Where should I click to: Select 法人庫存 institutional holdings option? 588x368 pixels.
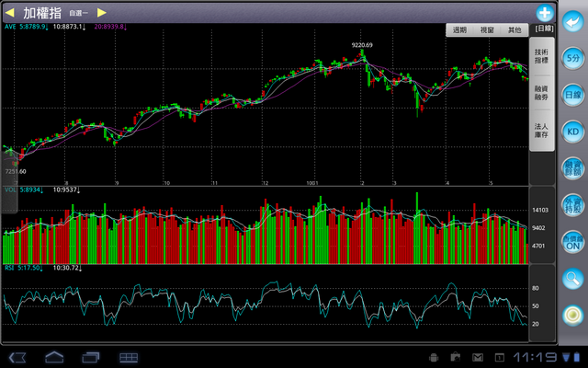(541, 131)
